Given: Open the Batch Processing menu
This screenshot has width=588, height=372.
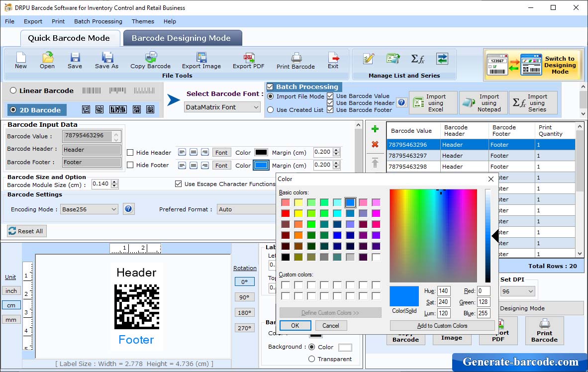Looking at the screenshot, I should pyautogui.click(x=98, y=21).
